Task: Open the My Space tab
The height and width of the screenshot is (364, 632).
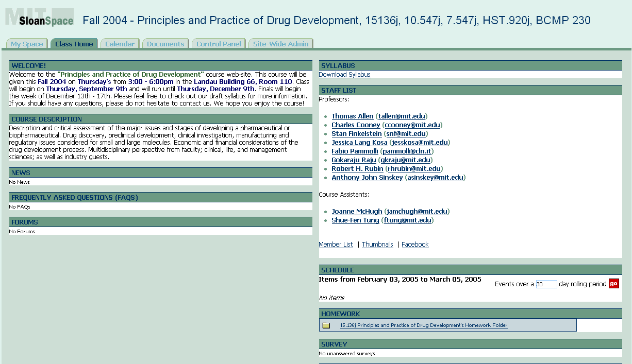Action: [27, 44]
